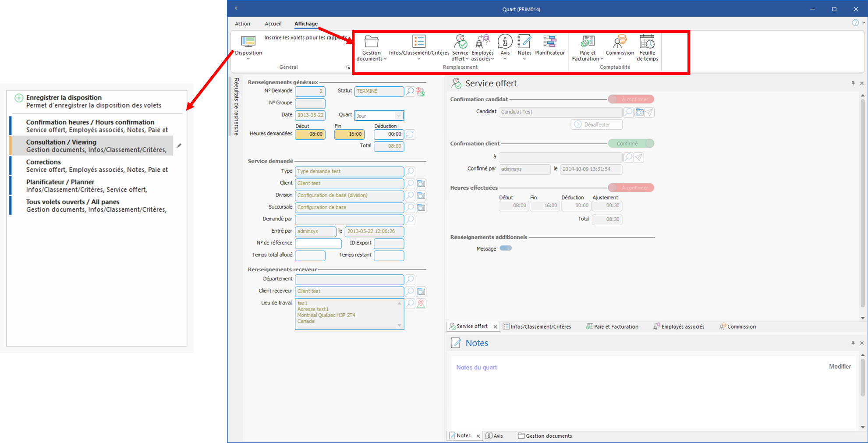Toggle the Confirmé client confirmation switch
Image resolution: width=868 pixels, height=443 pixels.
pos(631,144)
